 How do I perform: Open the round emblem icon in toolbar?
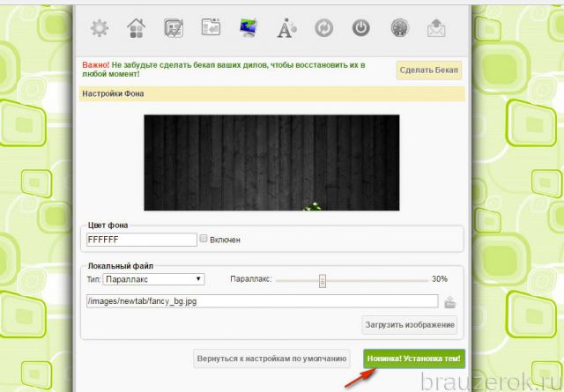click(400, 28)
